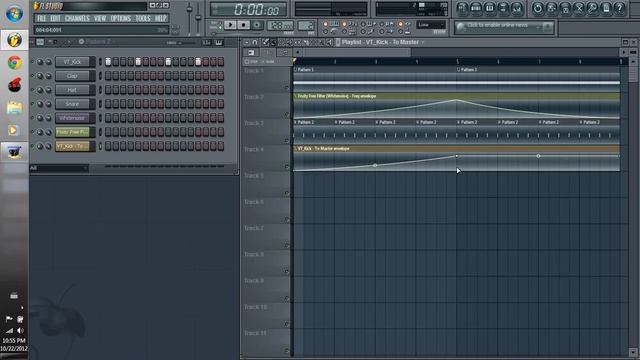Open the FILE menu
640x360 pixels.
click(x=42, y=18)
